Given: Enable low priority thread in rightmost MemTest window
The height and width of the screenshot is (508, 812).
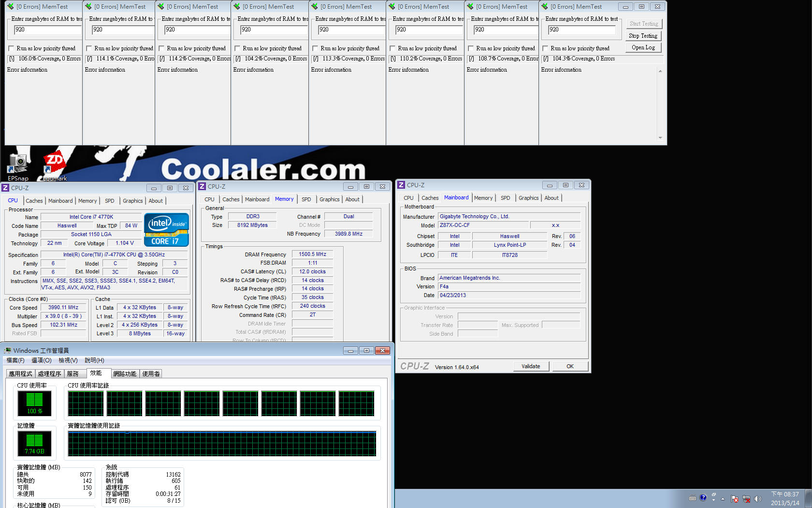Looking at the screenshot, I should [545, 48].
